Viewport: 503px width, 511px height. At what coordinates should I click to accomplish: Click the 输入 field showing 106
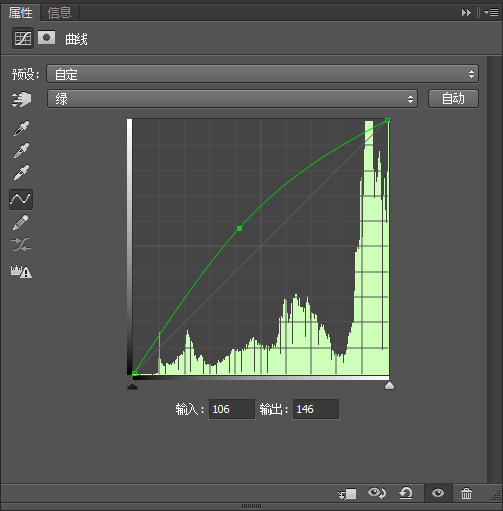coord(232,409)
